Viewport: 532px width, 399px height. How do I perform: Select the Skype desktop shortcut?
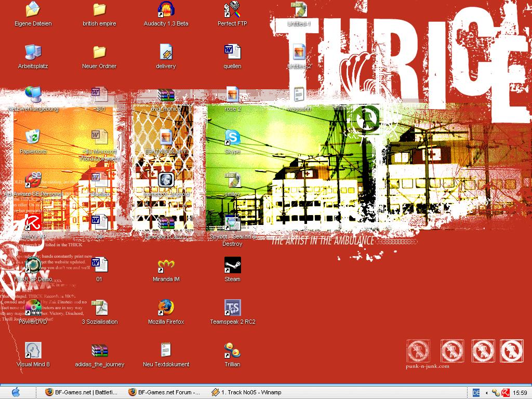232,137
